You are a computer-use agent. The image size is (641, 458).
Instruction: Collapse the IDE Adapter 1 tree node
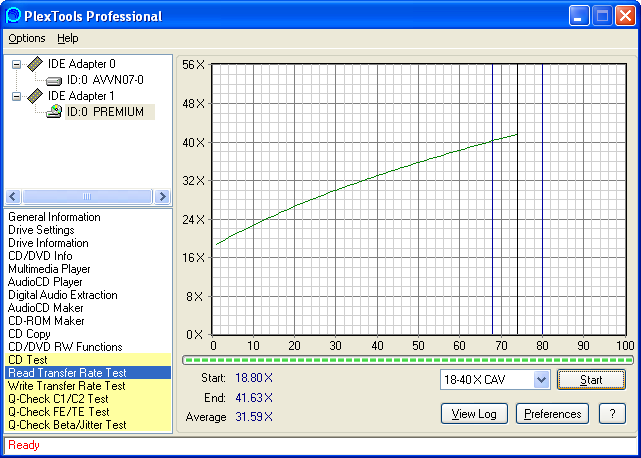[x=16, y=96]
